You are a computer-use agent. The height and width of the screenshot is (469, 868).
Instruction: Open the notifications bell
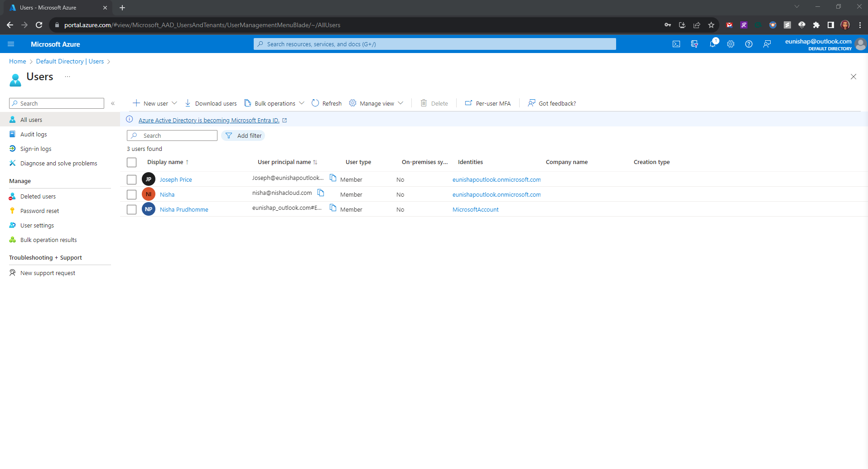pyautogui.click(x=713, y=44)
